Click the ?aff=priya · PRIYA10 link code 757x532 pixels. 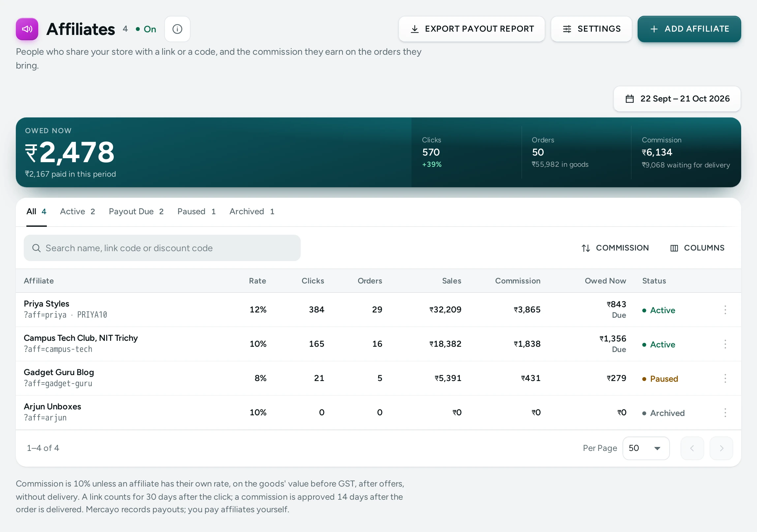[x=65, y=315]
